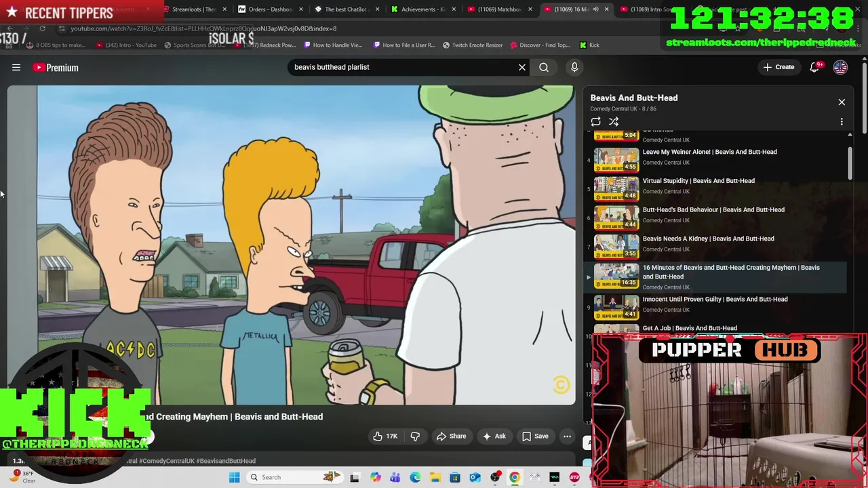
Task: Clear the search box with the X icon
Action: click(522, 67)
